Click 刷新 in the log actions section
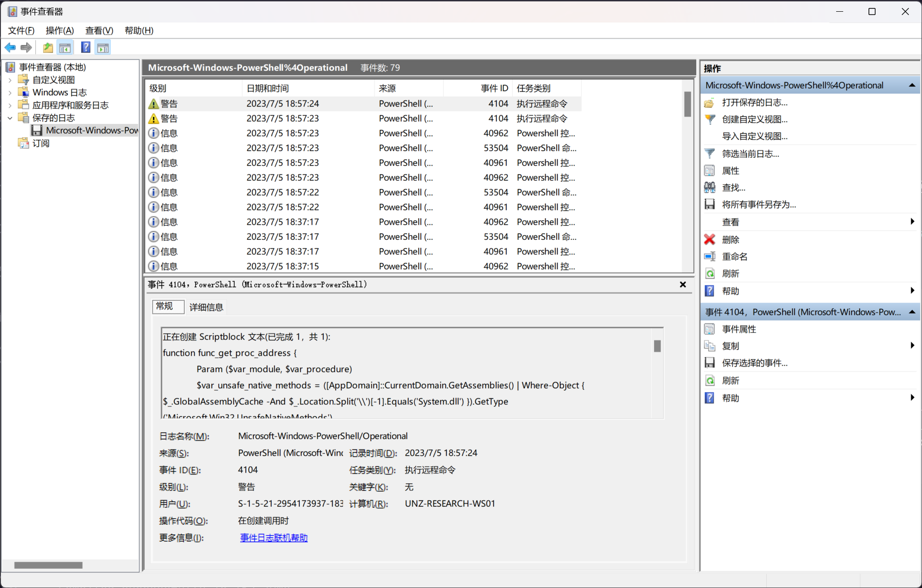The width and height of the screenshot is (922, 588). pos(731,274)
